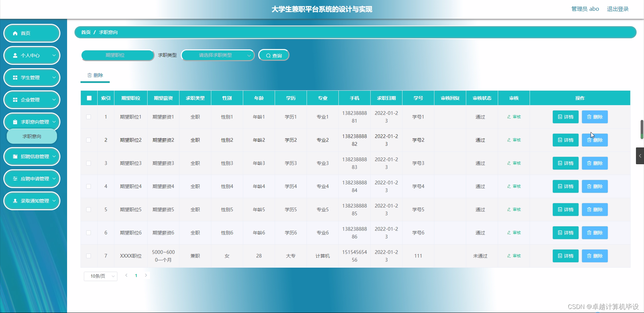Select 求职意向 submenu item

tap(32, 136)
